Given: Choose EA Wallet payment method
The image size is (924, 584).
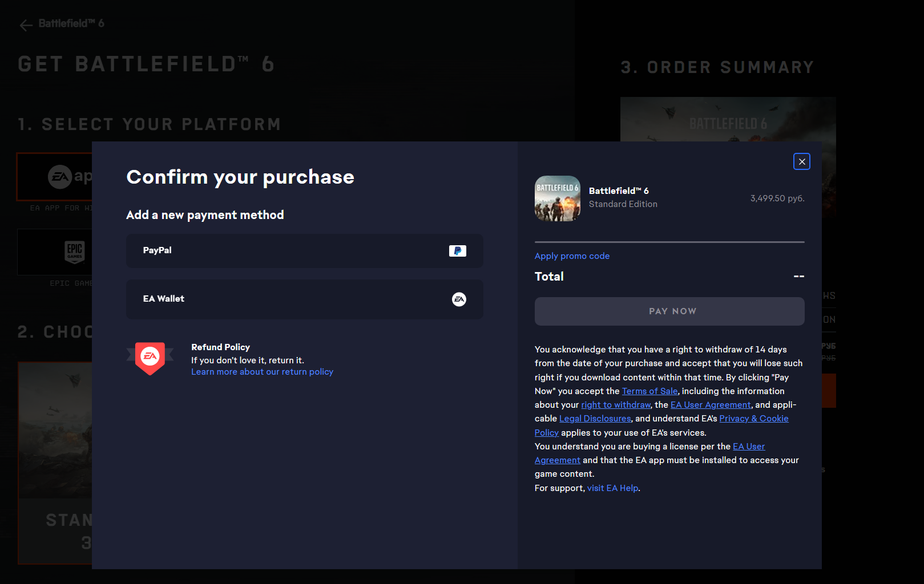Looking at the screenshot, I should point(305,299).
